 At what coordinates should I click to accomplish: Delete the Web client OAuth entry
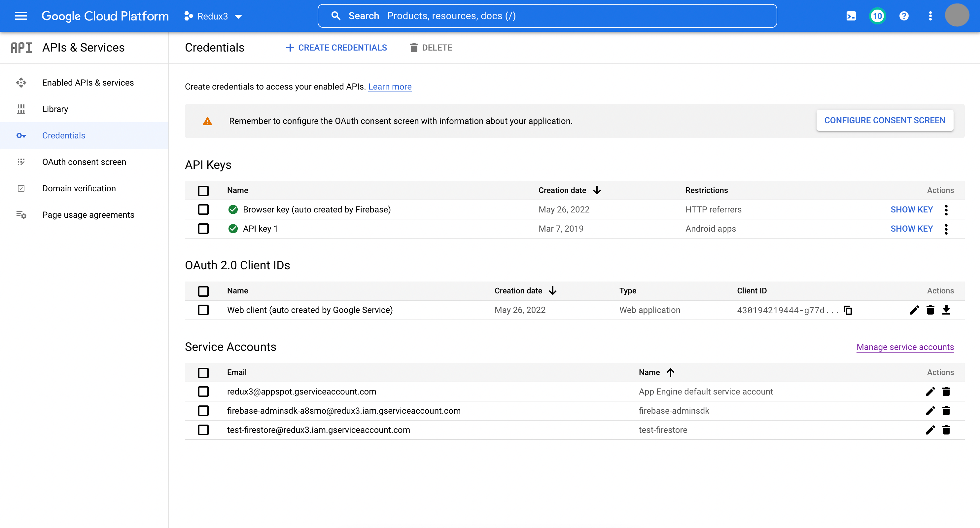pos(930,310)
